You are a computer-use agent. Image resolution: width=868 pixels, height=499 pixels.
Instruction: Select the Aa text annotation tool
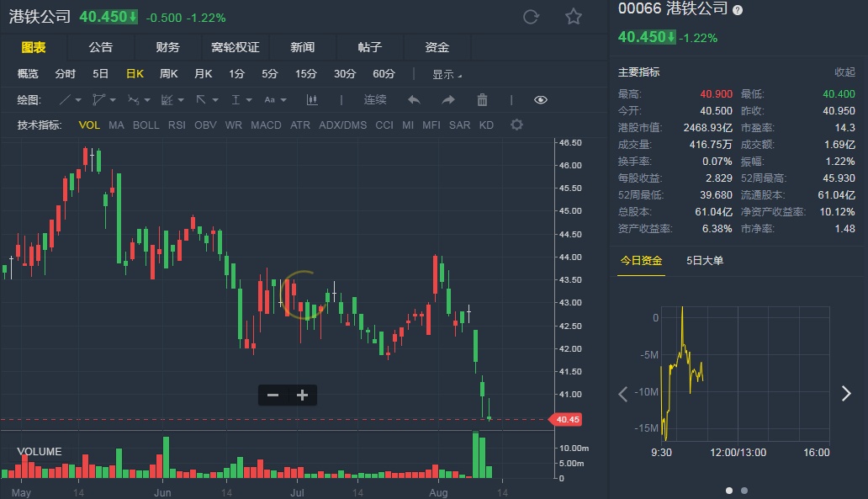coord(270,99)
